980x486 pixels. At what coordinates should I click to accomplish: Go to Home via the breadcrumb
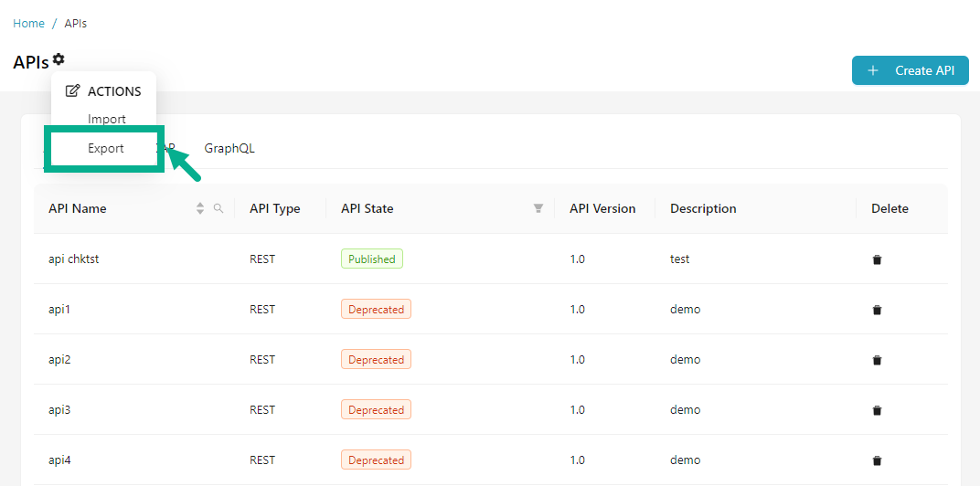[28, 23]
